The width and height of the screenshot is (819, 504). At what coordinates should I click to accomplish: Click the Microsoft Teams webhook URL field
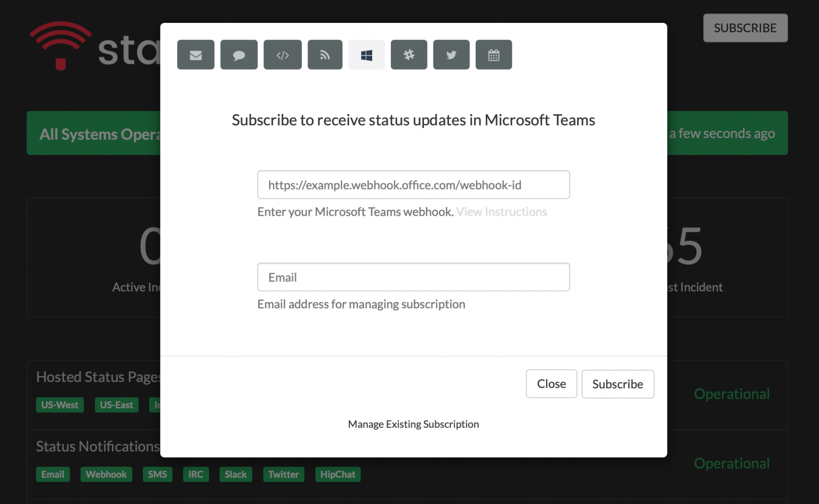pyautogui.click(x=413, y=185)
